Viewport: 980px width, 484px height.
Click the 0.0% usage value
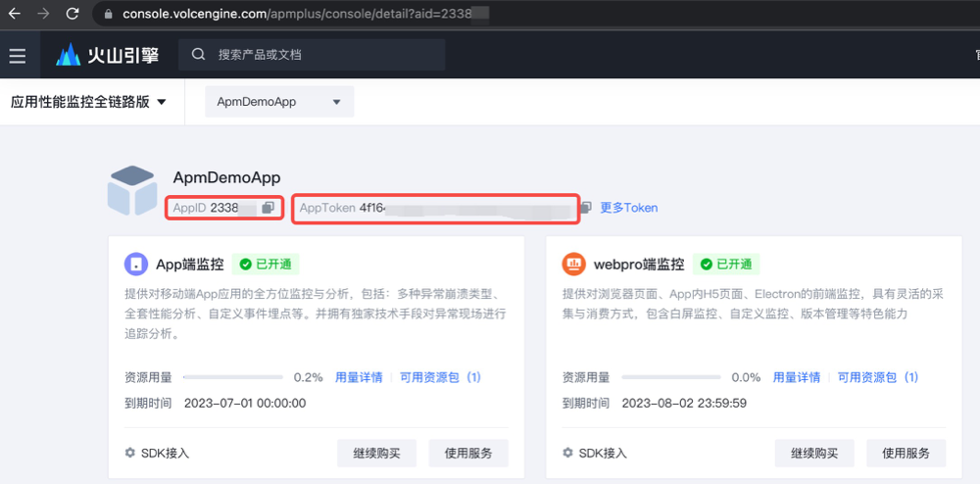(746, 377)
